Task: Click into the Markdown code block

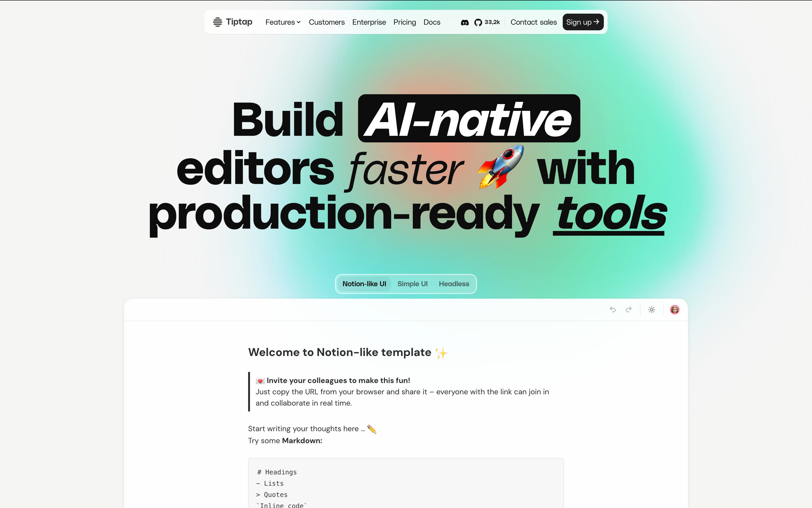Action: click(406, 484)
